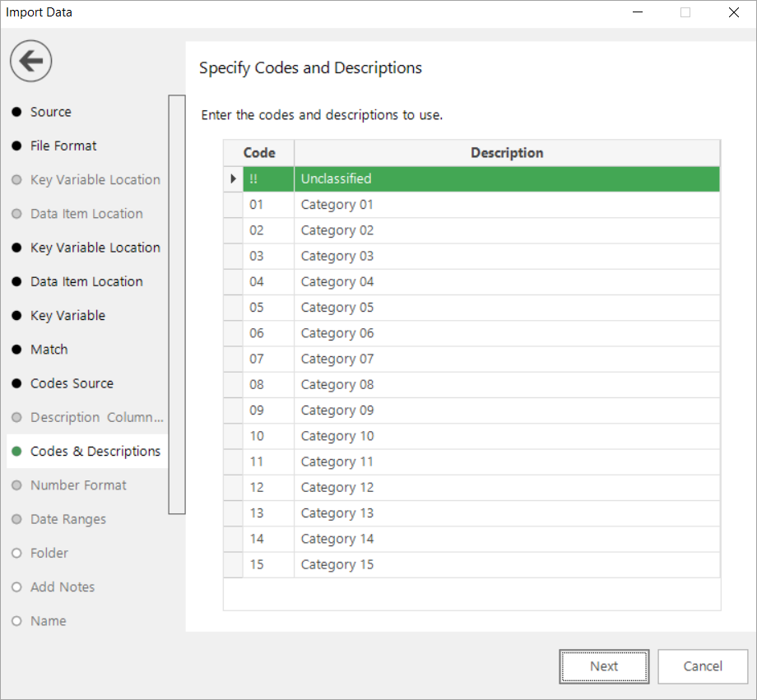Image resolution: width=757 pixels, height=700 pixels.
Task: Select the Add Notes step
Action: pyautogui.click(x=63, y=587)
